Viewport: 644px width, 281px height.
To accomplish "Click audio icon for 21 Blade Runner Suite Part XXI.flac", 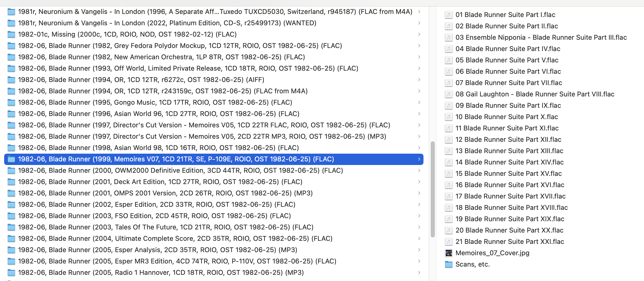I will pos(449,242).
